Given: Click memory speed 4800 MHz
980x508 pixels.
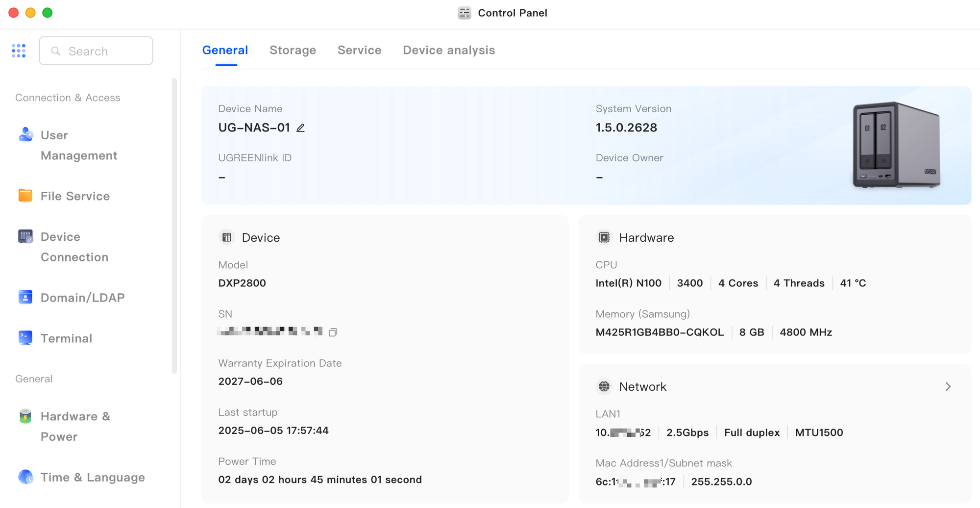Looking at the screenshot, I should (x=806, y=332).
